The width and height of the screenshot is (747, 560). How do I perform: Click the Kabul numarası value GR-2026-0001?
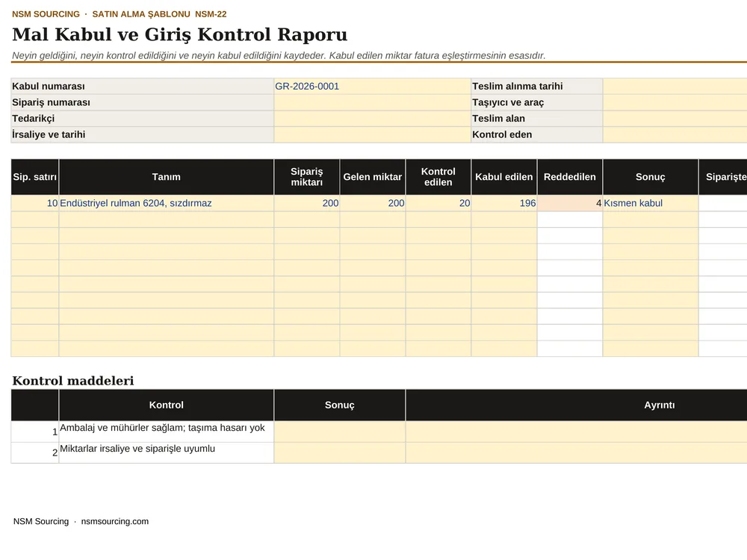tap(372, 86)
